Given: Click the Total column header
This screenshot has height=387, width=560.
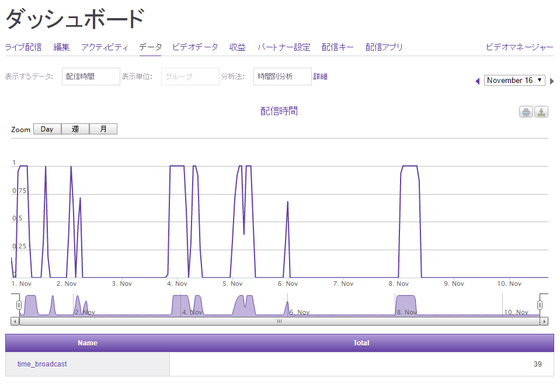Looking at the screenshot, I should [361, 343].
